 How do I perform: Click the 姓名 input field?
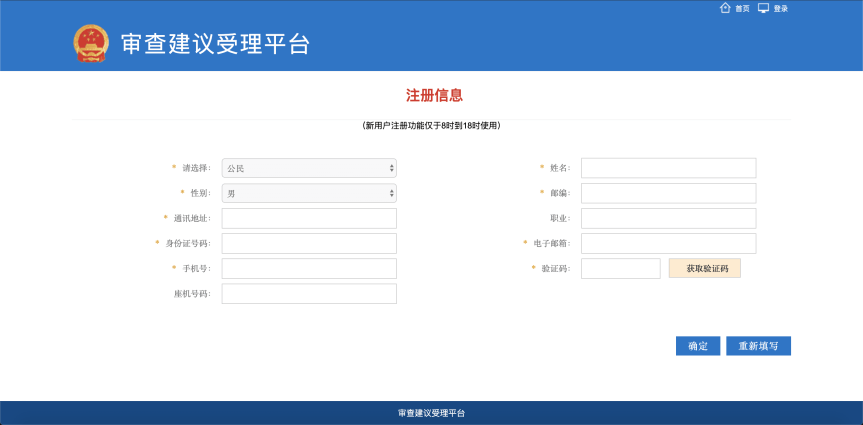click(668, 168)
